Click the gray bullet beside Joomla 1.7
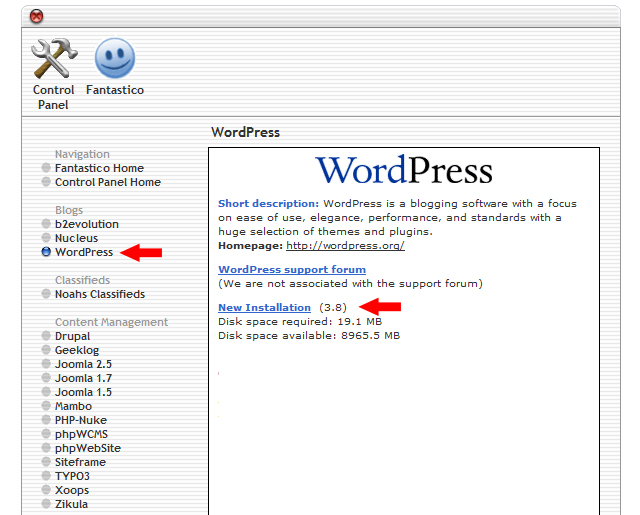The image size is (640, 515). click(46, 377)
